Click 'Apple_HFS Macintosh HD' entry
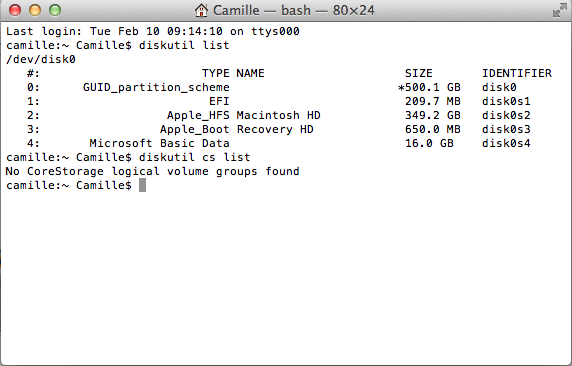 [244, 115]
